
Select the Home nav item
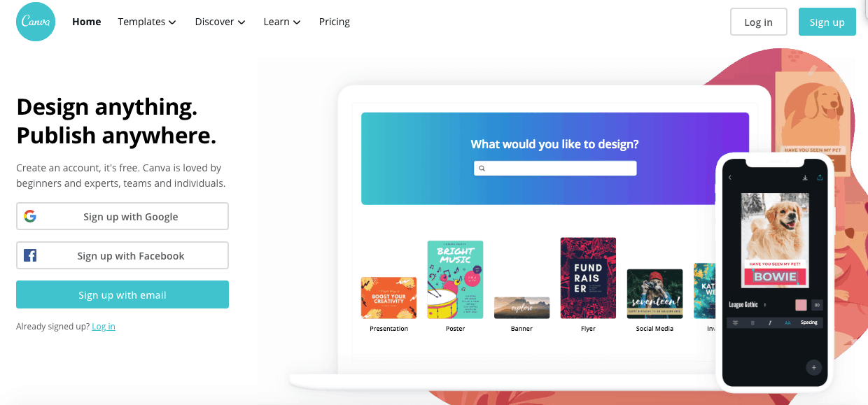87,22
